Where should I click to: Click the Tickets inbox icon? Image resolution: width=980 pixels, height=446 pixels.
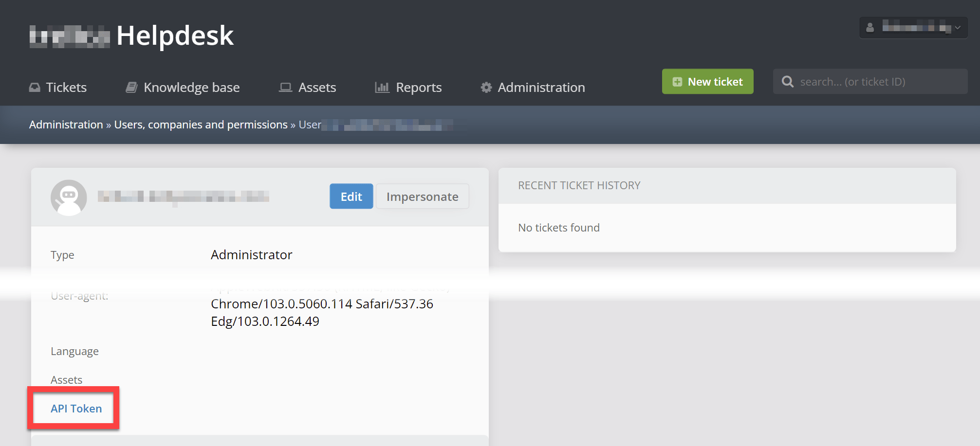(x=35, y=88)
